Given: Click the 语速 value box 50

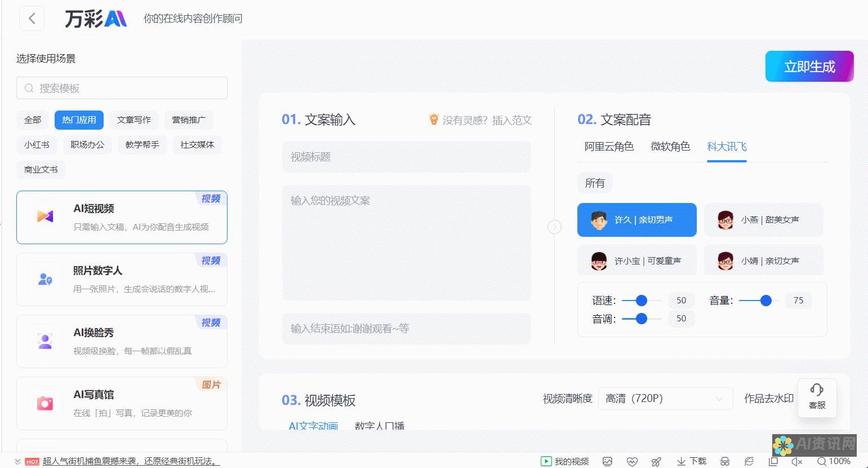Looking at the screenshot, I should 681,301.
